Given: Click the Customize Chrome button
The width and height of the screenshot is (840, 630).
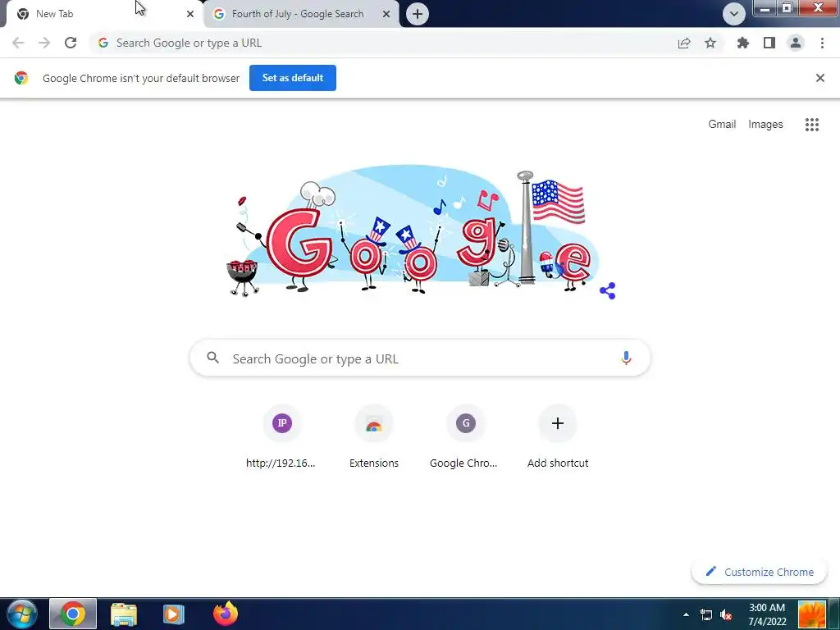Looking at the screenshot, I should coord(760,572).
